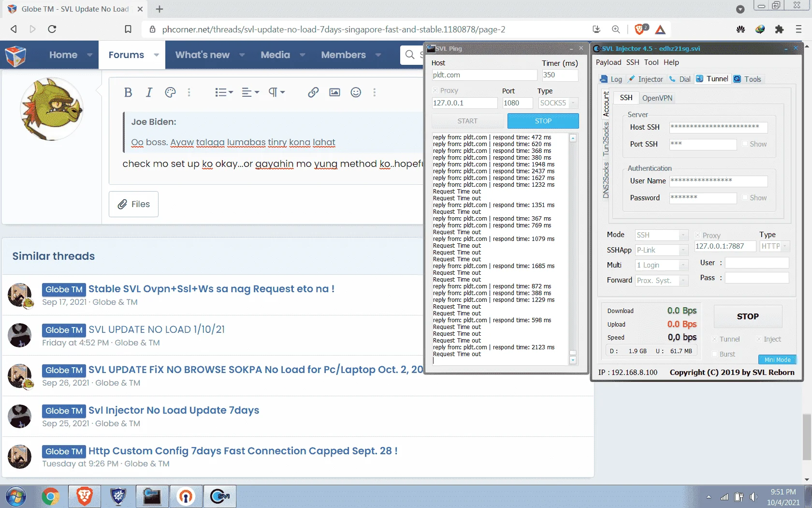Toggle Inject checkbox in SVL Injector
This screenshot has height=508, width=812.
(759, 339)
